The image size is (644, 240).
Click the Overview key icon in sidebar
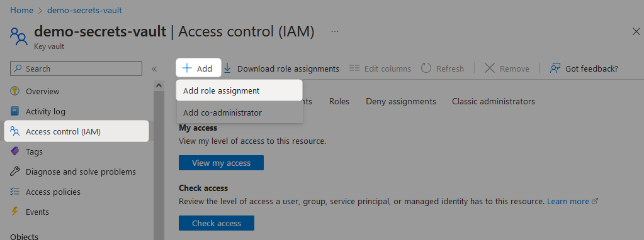point(14,91)
